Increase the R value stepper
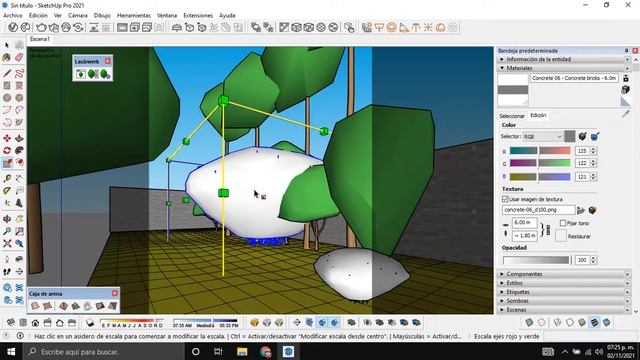 pos(593,149)
